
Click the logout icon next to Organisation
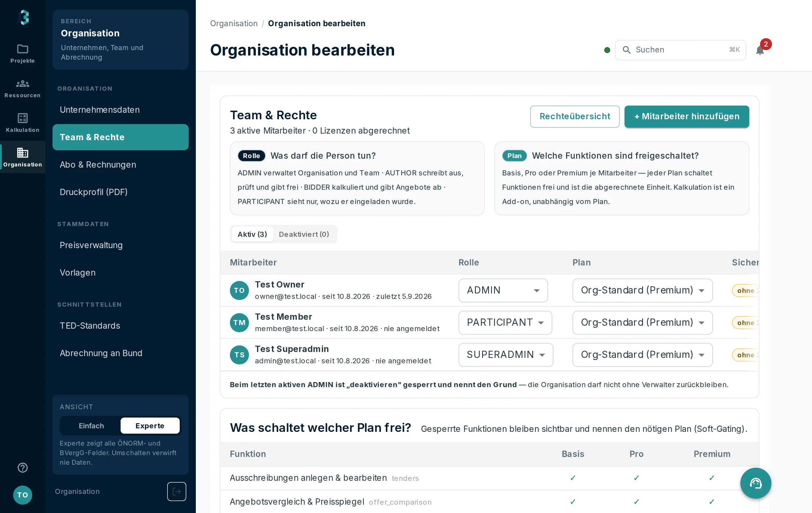click(177, 492)
